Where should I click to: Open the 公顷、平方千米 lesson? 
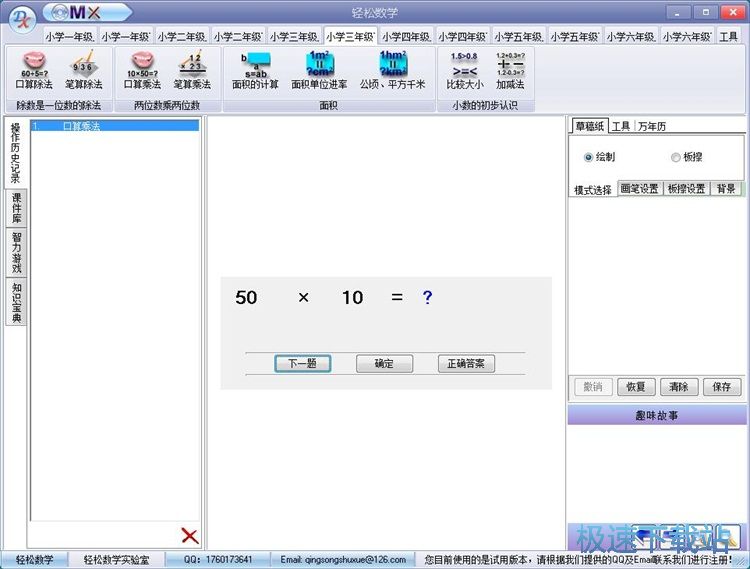[392, 71]
